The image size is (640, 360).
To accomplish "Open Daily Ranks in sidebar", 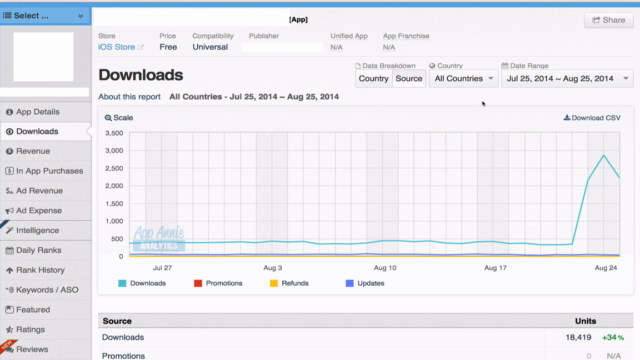I will pyautogui.click(x=46, y=250).
